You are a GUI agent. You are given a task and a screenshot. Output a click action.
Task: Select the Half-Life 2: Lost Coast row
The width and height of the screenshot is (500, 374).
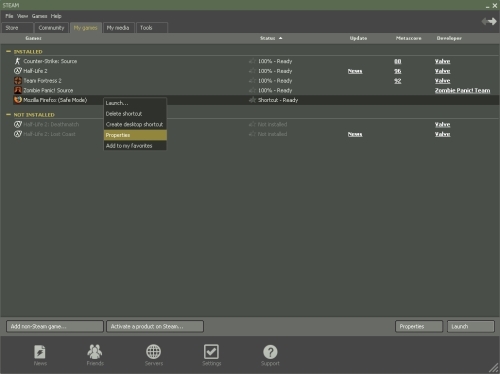(x=256, y=134)
